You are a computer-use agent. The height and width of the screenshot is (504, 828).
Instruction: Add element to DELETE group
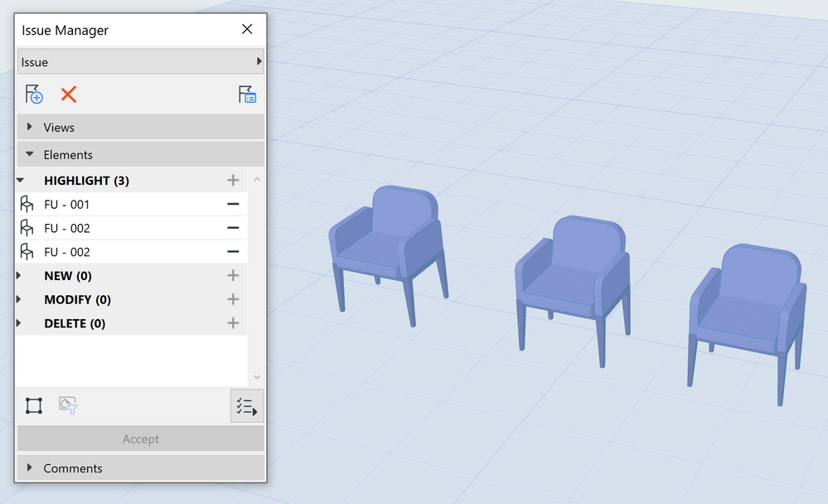click(233, 322)
